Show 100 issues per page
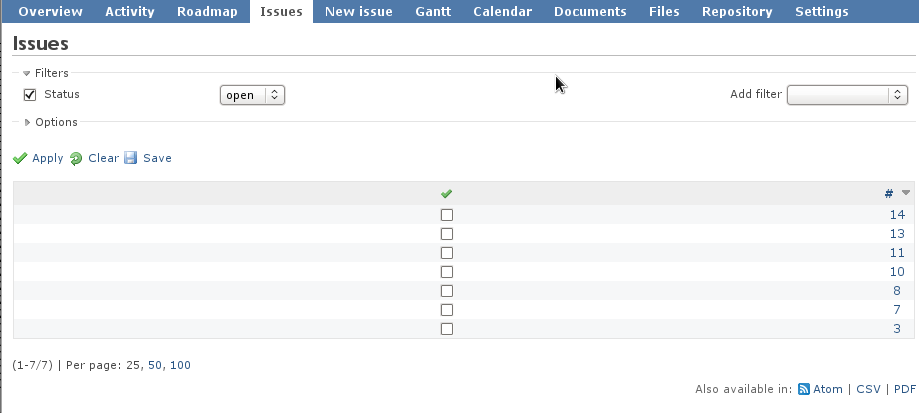Viewport: 919px width, 413px height. tap(181, 366)
